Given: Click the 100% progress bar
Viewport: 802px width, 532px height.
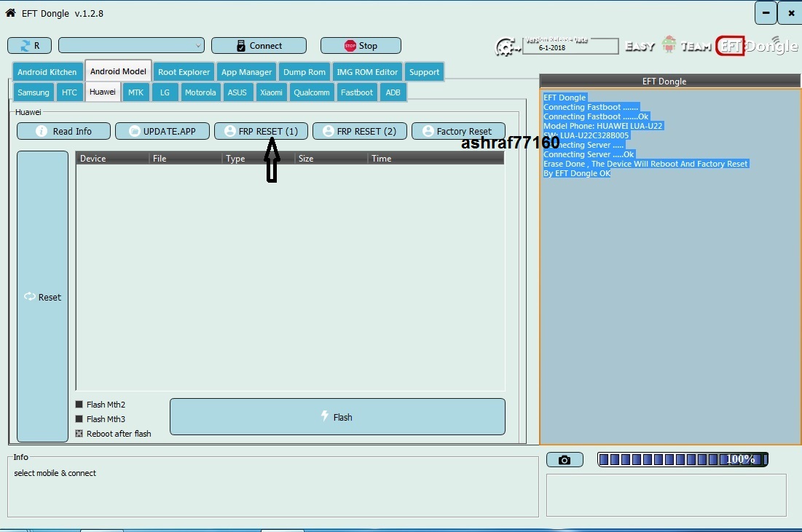Looking at the screenshot, I should pos(683,459).
